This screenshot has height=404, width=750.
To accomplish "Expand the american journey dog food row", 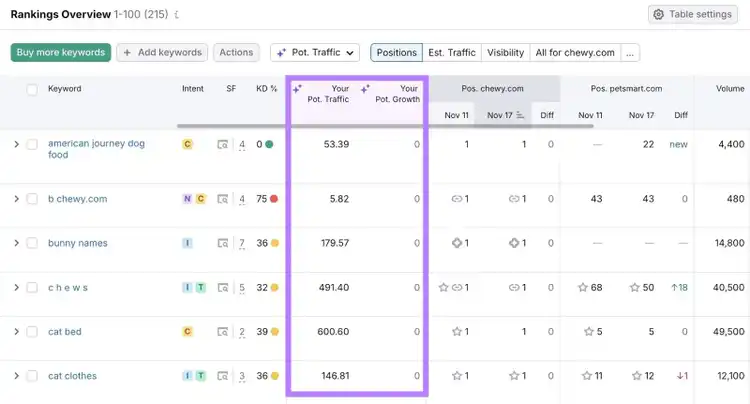I will [16, 144].
